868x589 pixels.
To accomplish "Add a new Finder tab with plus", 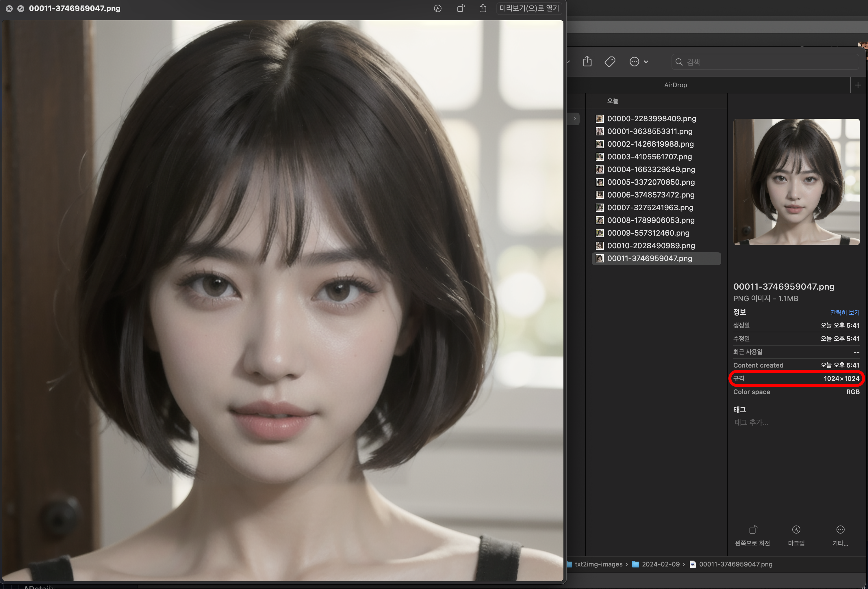I will (x=858, y=85).
